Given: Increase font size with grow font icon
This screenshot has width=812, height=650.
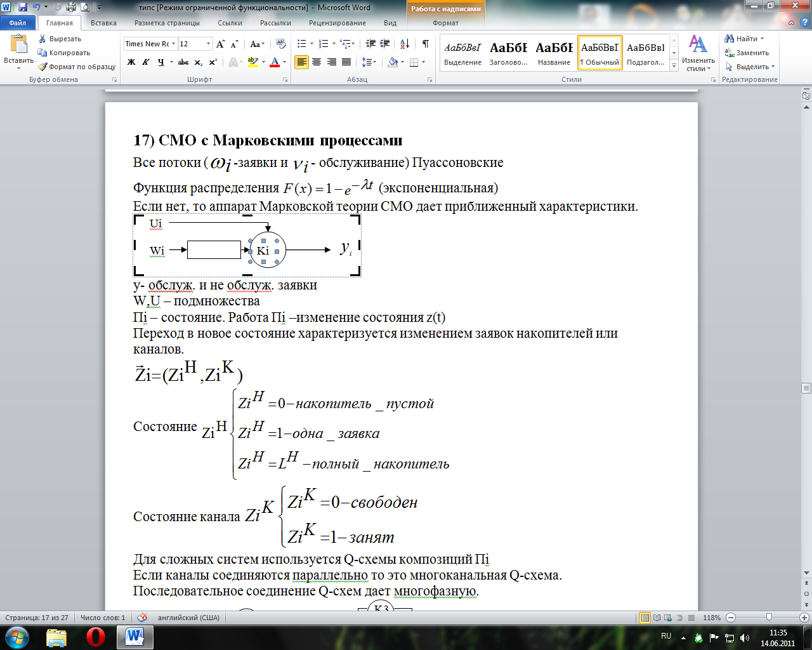Looking at the screenshot, I should pos(220,44).
